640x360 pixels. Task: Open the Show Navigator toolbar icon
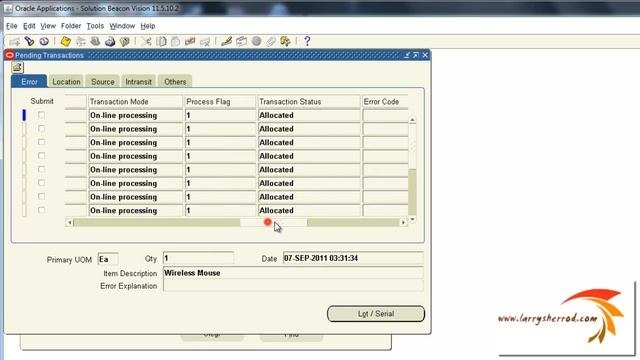pos(44,41)
